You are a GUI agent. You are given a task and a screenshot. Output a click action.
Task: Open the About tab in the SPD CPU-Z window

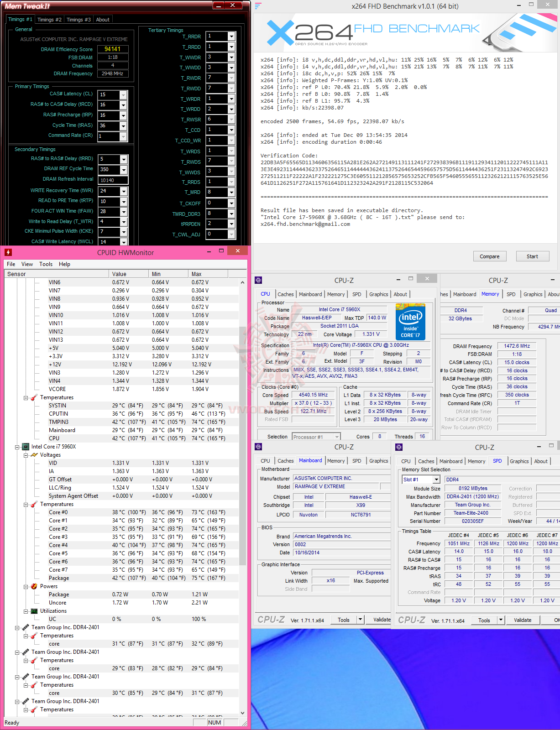coord(541,461)
